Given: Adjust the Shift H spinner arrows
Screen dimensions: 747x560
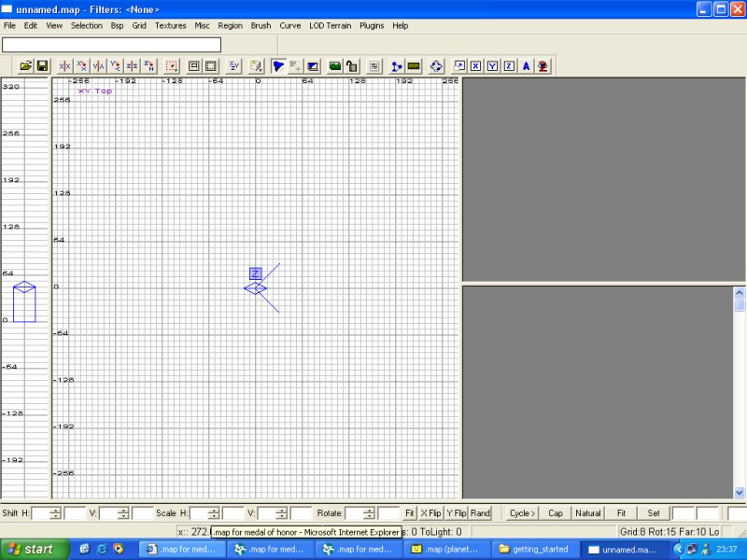Looking at the screenshot, I should [55, 513].
